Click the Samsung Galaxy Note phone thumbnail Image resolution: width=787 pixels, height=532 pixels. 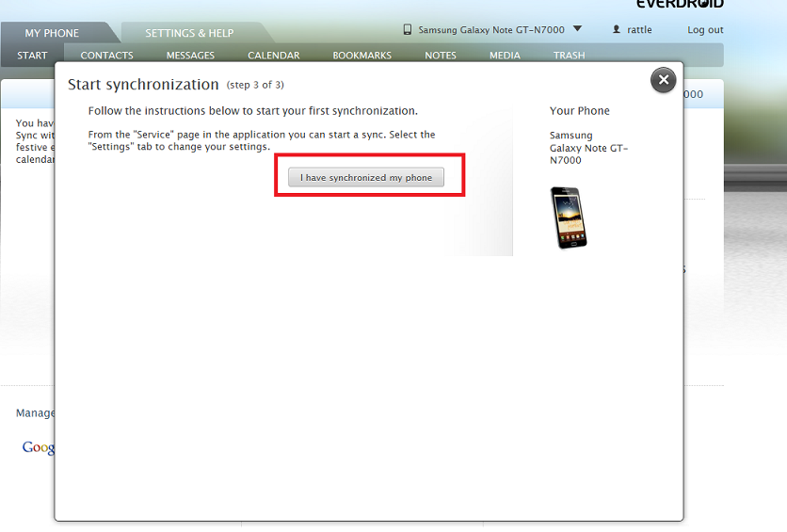tap(569, 218)
